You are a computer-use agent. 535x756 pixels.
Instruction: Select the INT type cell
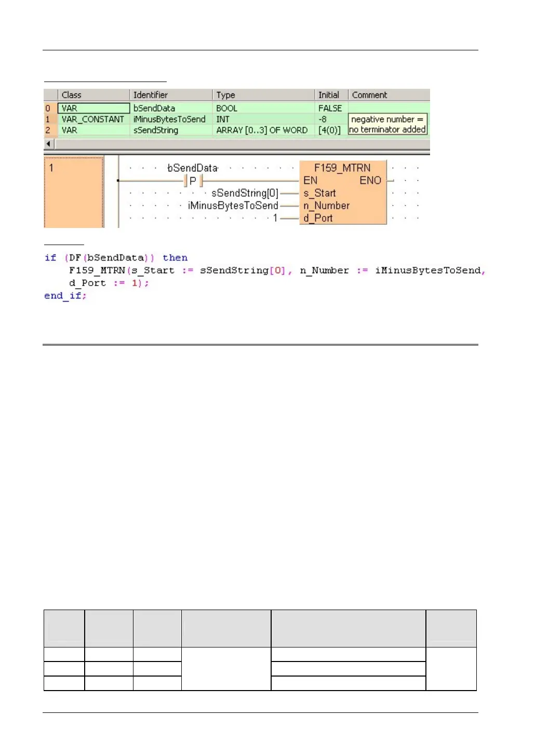(x=263, y=119)
